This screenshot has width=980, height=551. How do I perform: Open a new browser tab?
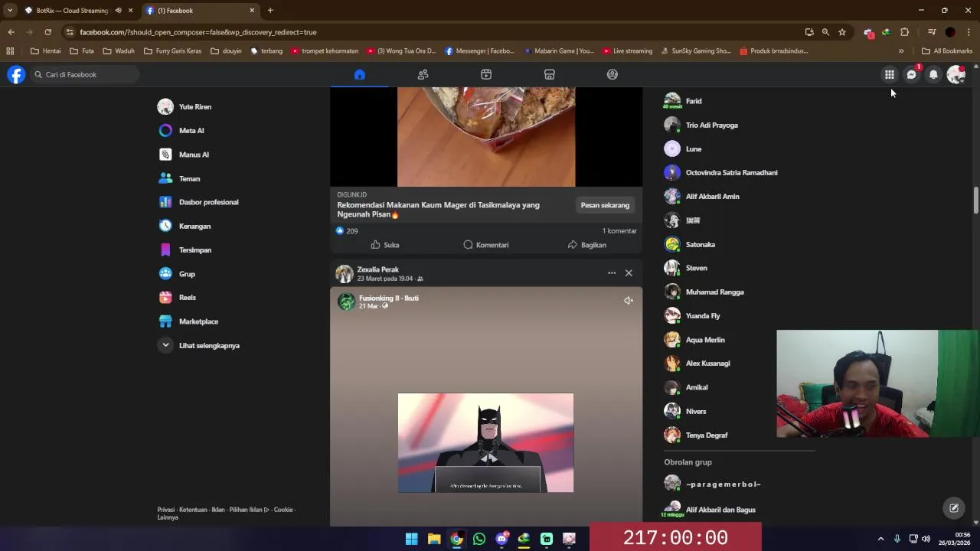point(270,11)
